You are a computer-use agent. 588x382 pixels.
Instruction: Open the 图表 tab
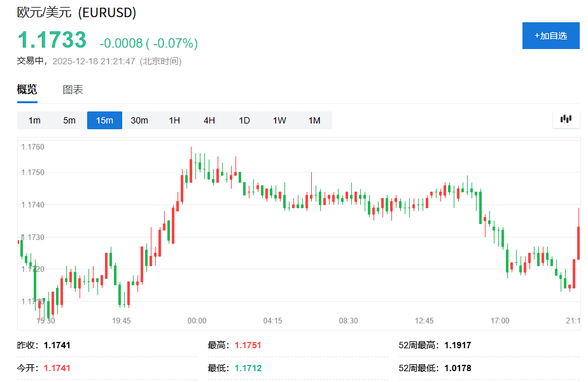click(x=73, y=90)
